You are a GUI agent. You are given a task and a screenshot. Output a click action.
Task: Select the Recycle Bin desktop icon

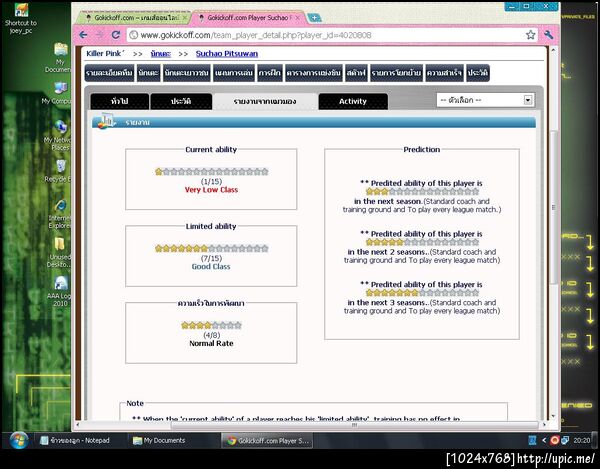pos(59,171)
